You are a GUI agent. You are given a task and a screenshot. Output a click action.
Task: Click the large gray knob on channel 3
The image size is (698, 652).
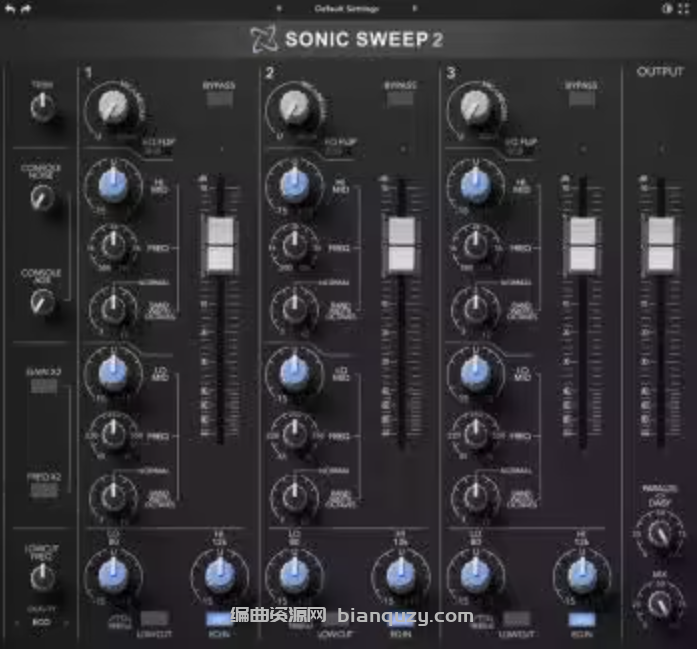coord(475,107)
